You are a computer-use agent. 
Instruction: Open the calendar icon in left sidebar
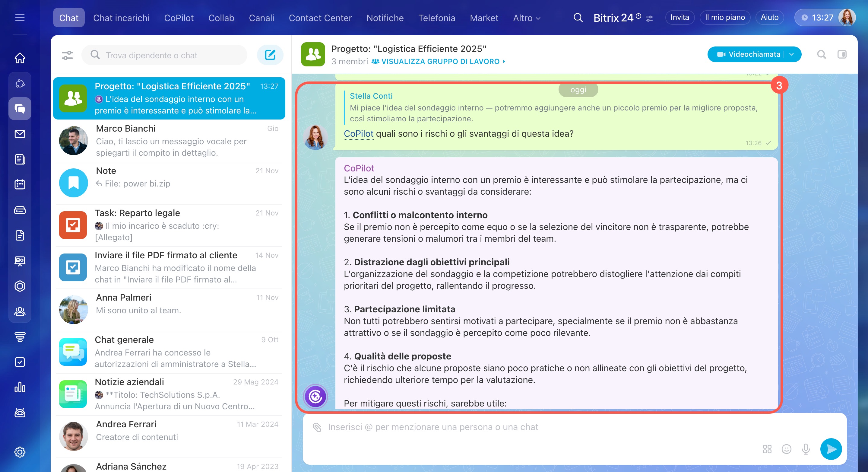pos(20,184)
